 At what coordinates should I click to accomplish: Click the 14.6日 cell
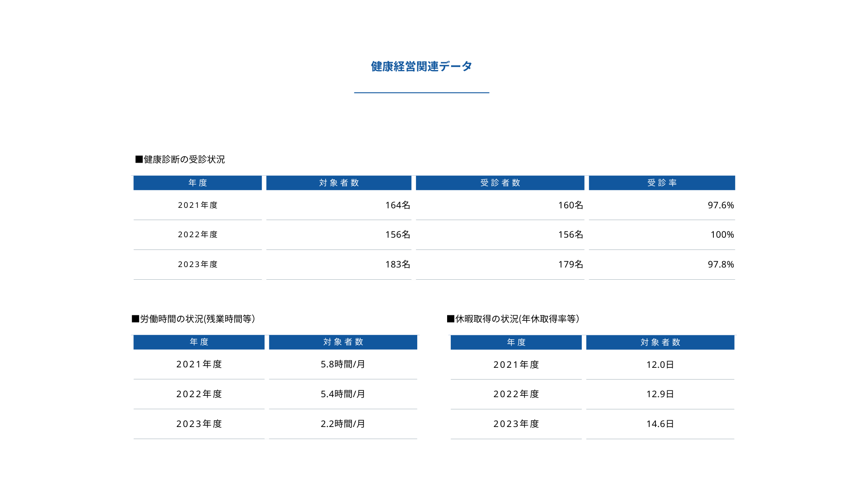(x=660, y=424)
